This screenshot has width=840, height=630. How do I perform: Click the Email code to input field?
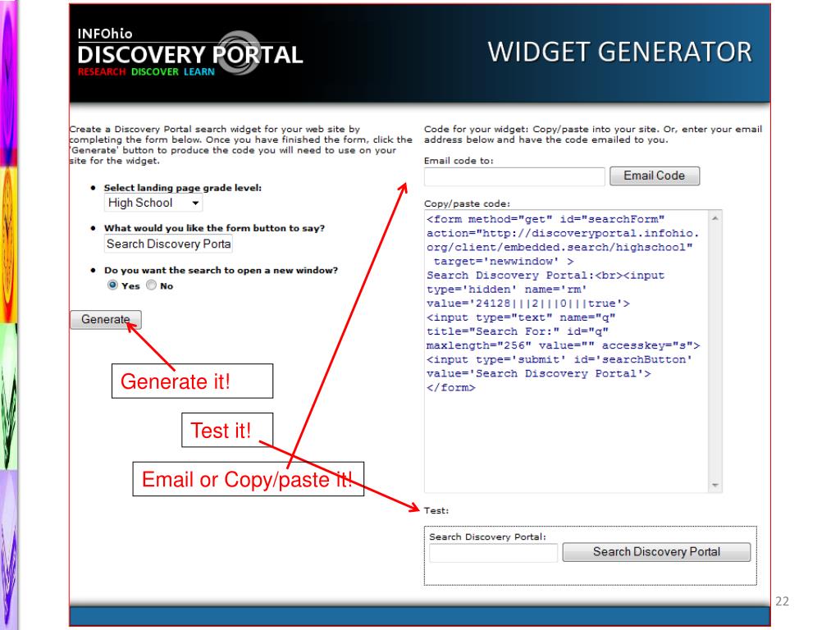coord(514,176)
